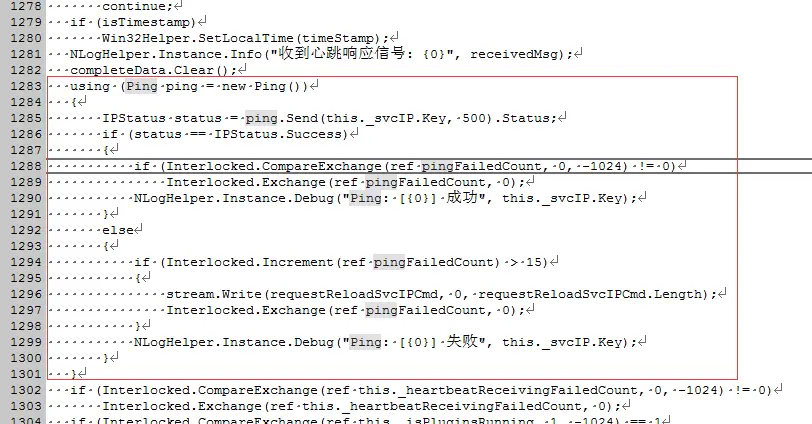Click line number 1295 in the gutter
812x424 pixels.
click(25, 277)
